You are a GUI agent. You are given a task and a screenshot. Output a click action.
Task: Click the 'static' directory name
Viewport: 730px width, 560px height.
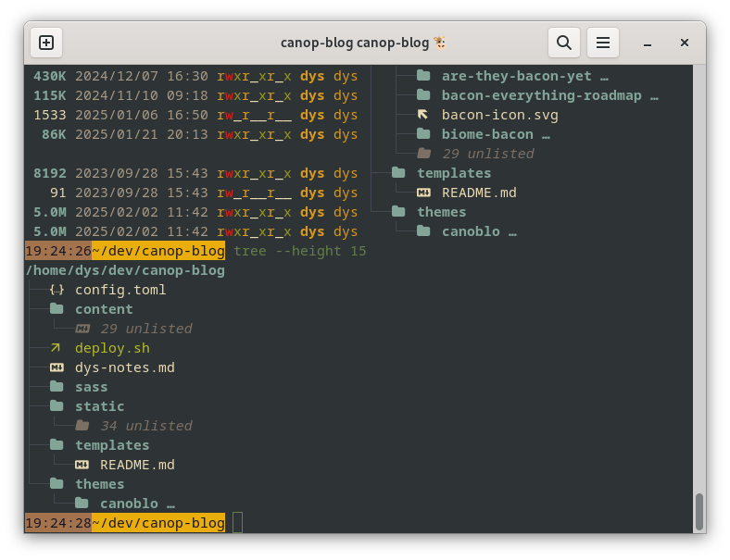tap(100, 406)
